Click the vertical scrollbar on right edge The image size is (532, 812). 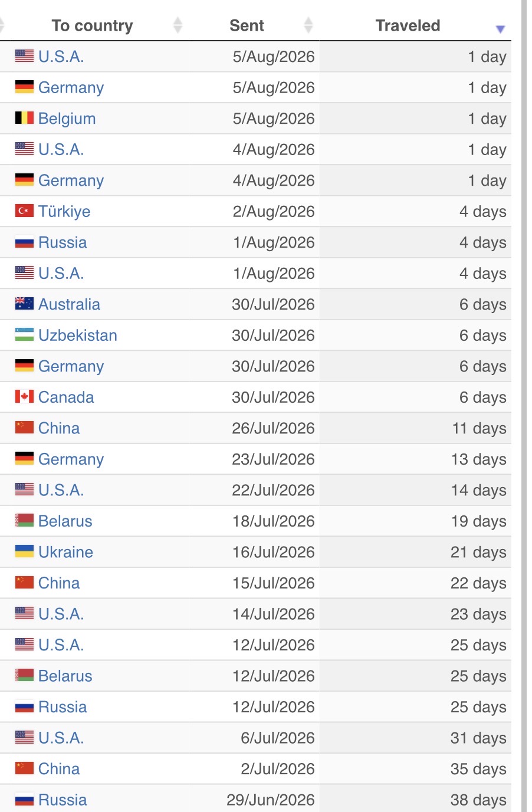pos(524,406)
